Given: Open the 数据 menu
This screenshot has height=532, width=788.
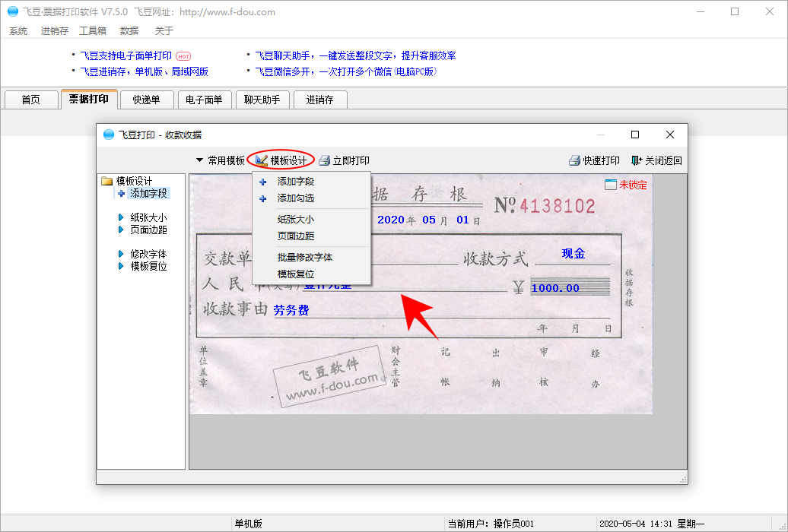Looking at the screenshot, I should coord(129,31).
